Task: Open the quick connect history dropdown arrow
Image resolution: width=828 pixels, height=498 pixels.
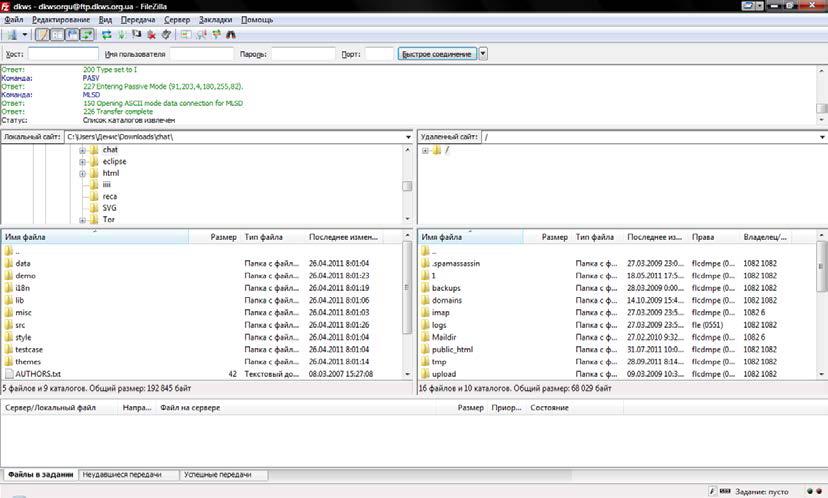Action: (x=483, y=54)
